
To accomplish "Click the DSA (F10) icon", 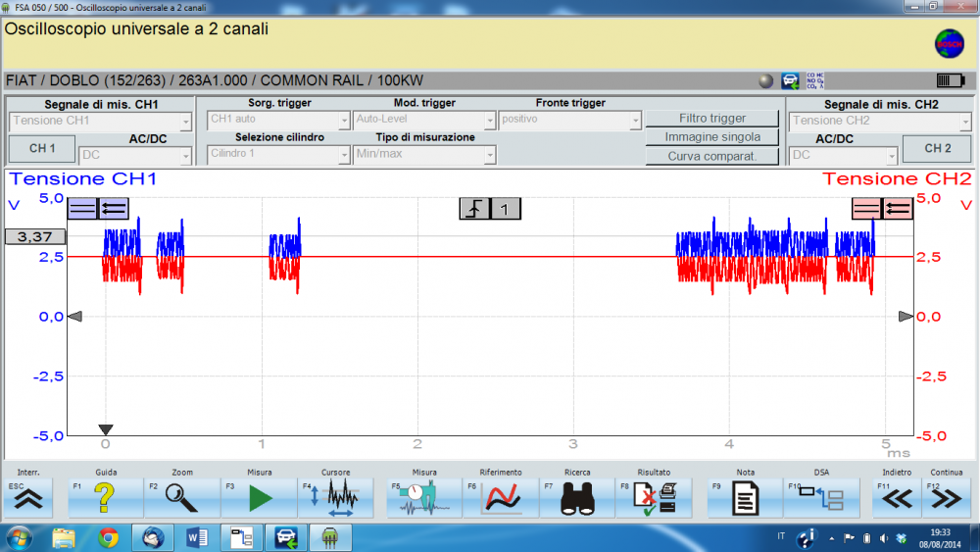I will [x=822, y=498].
